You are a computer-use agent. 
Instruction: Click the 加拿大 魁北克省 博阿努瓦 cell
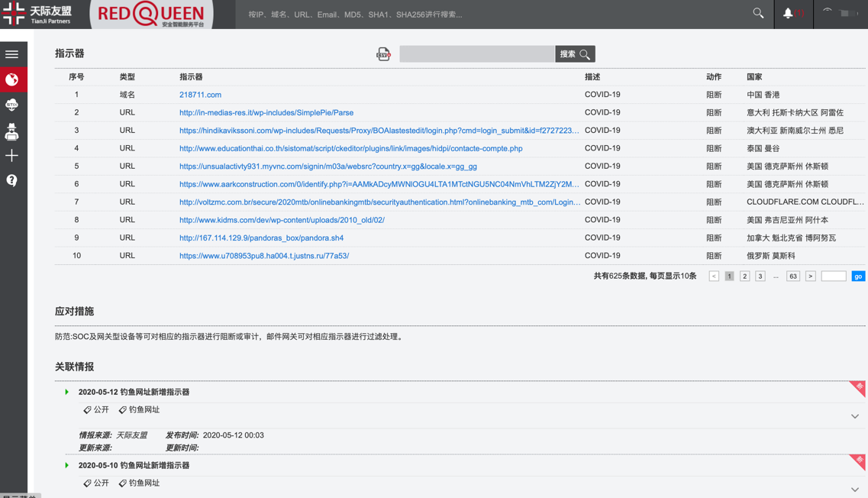point(792,238)
